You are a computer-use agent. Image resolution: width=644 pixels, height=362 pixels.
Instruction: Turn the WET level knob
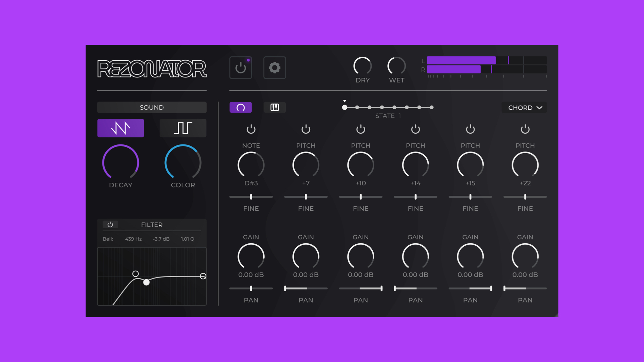(x=396, y=66)
